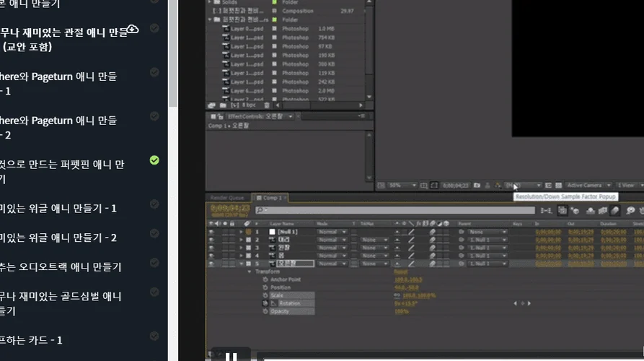This screenshot has height=361, width=644.
Task: Click the Rotation stopwatch icon
Action: click(265, 303)
